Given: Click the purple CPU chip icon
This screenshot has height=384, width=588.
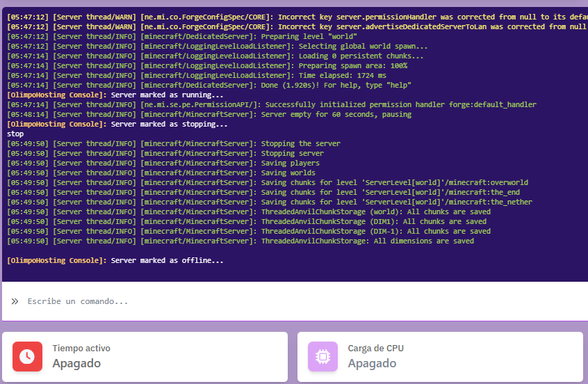Looking at the screenshot, I should [322, 356].
